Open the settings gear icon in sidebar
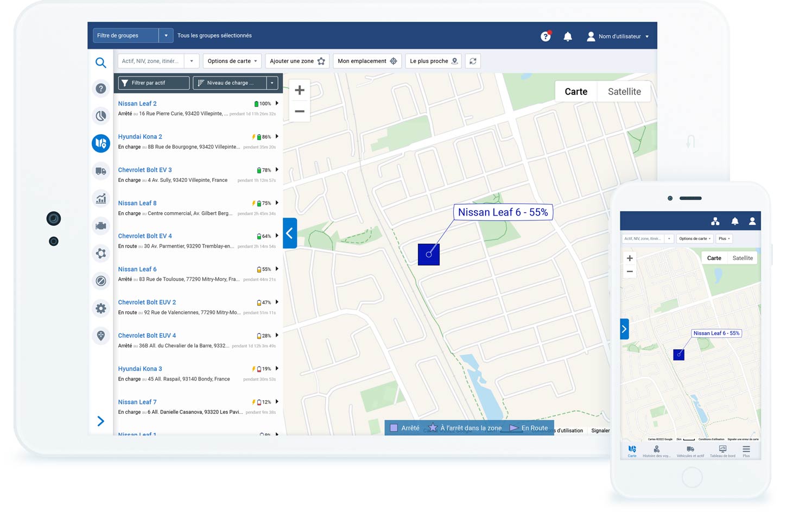 coord(101,308)
